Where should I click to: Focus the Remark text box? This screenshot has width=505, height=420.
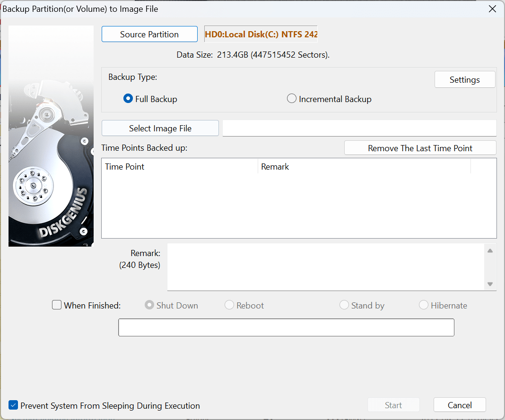pos(325,267)
